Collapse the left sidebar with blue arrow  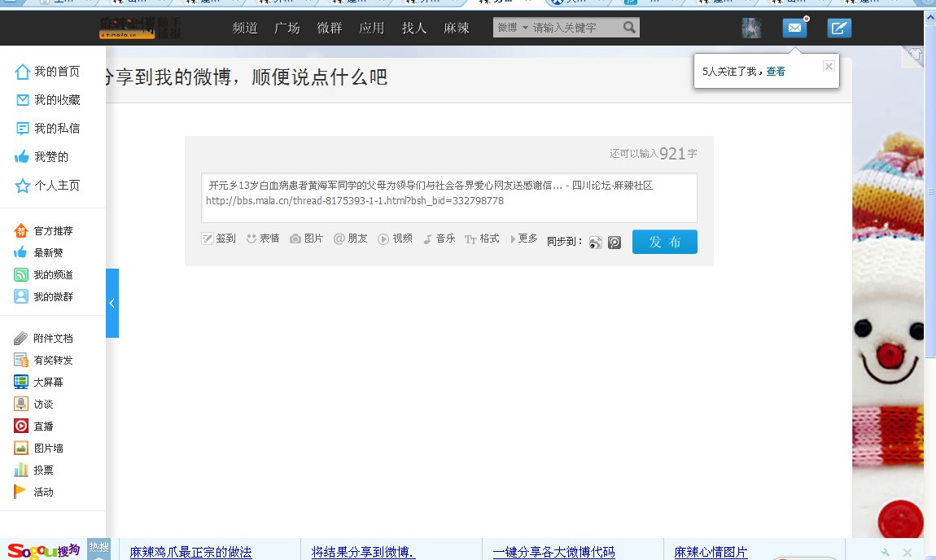coord(112,303)
